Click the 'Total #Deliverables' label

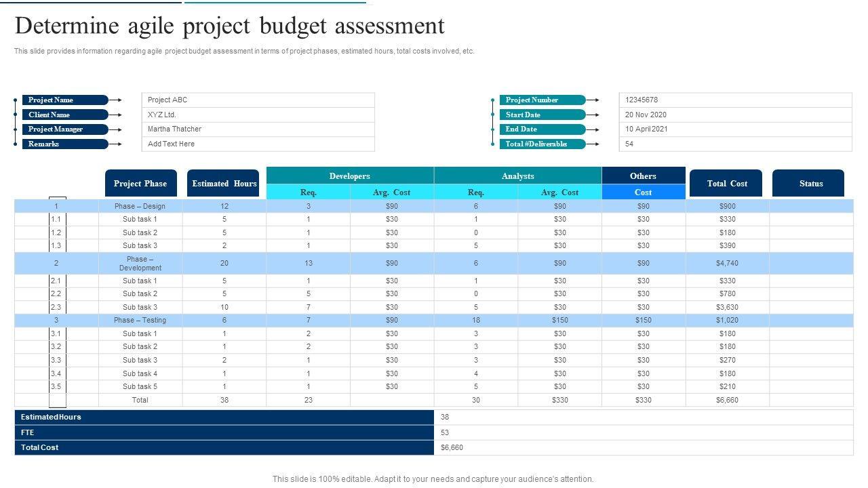pos(542,144)
